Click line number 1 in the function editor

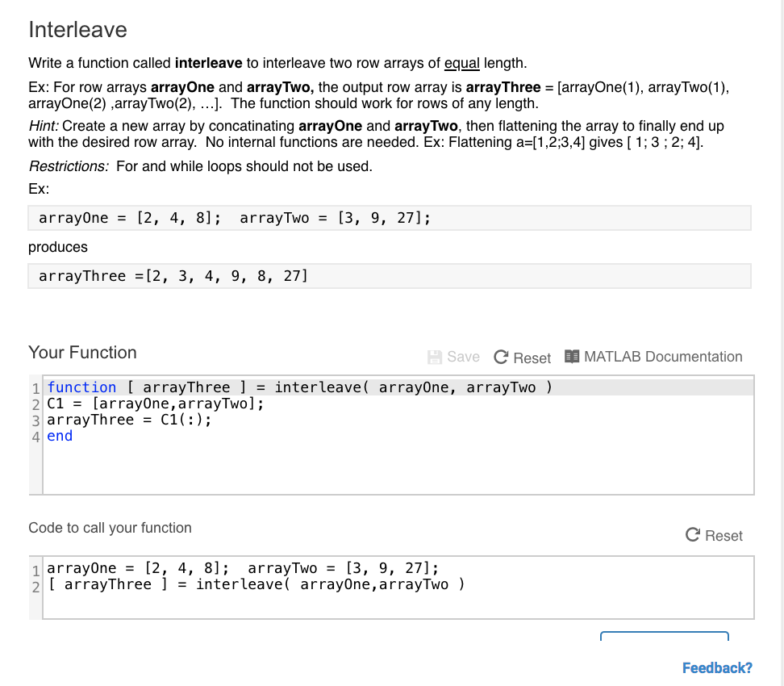pos(35,387)
